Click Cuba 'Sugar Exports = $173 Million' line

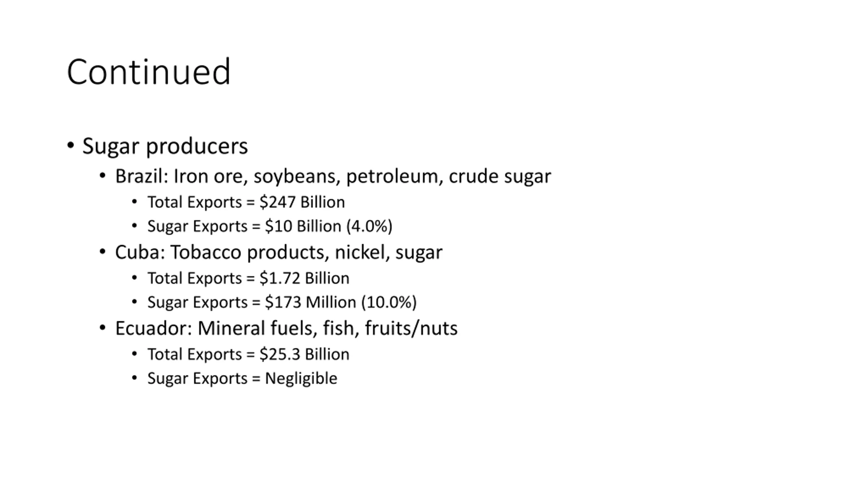pyautogui.click(x=282, y=302)
